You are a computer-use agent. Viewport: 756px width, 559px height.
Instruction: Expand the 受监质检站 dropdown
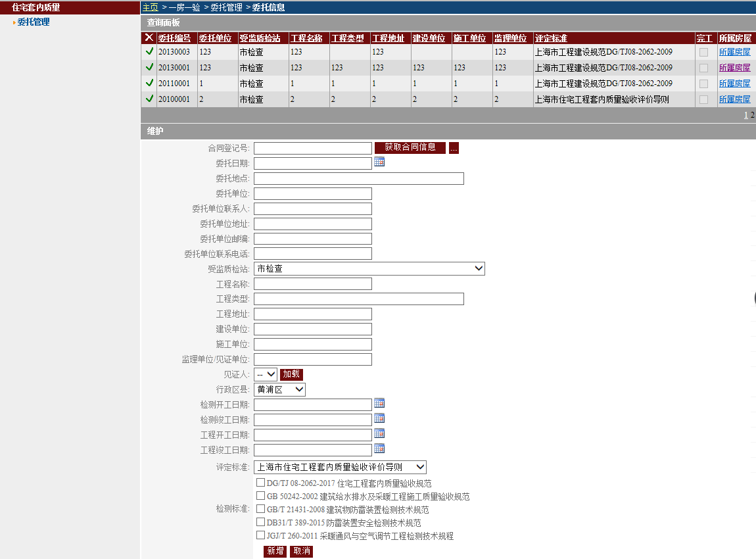[x=369, y=268]
